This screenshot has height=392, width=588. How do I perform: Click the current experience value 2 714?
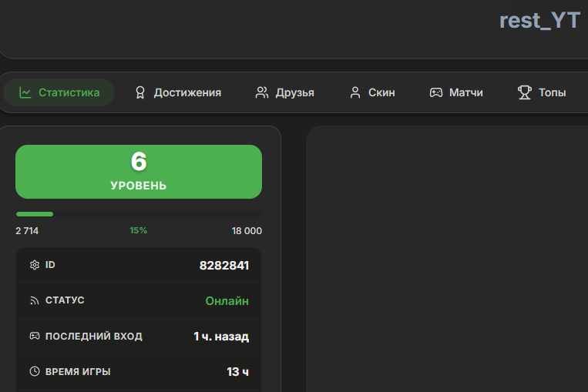click(27, 231)
